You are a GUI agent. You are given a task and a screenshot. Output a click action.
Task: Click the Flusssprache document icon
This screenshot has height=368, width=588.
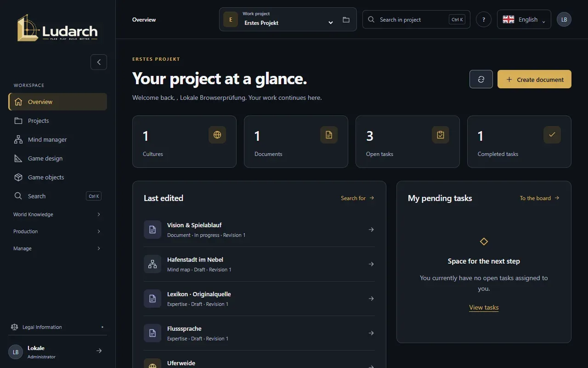153,333
